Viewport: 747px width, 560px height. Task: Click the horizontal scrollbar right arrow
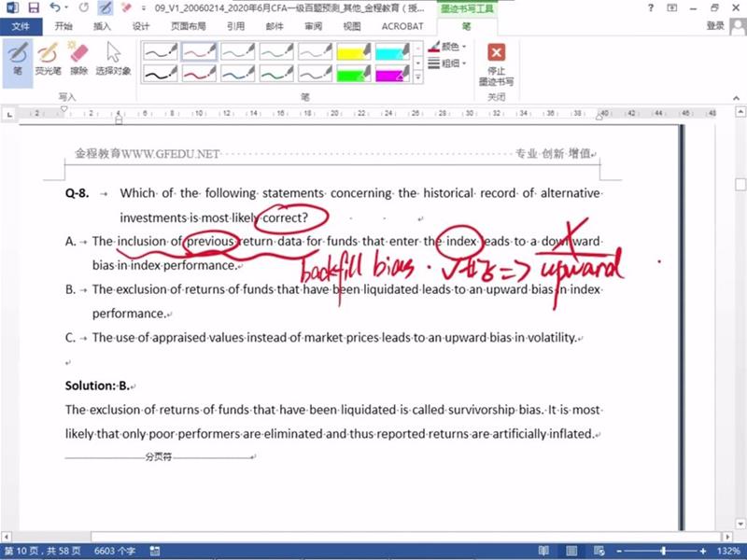pyautogui.click(x=727, y=537)
